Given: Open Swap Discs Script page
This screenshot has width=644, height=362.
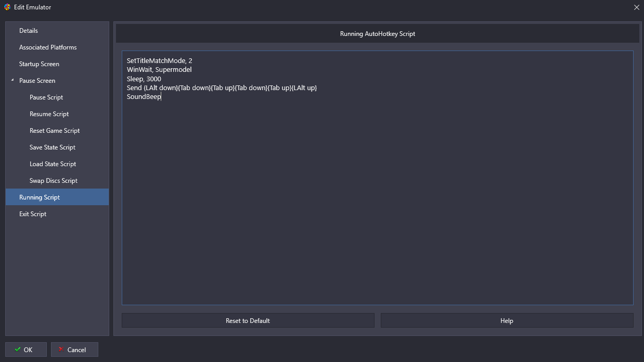Looking at the screenshot, I should coord(57,181).
